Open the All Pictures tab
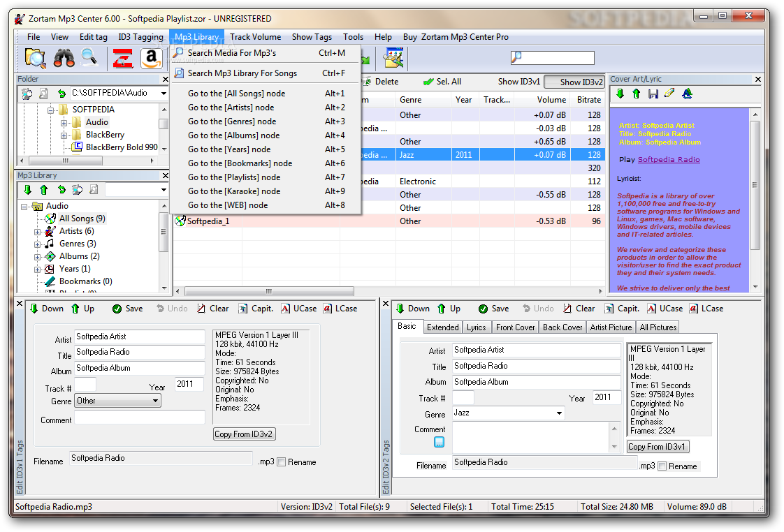The width and height of the screenshot is (784, 532). [658, 327]
